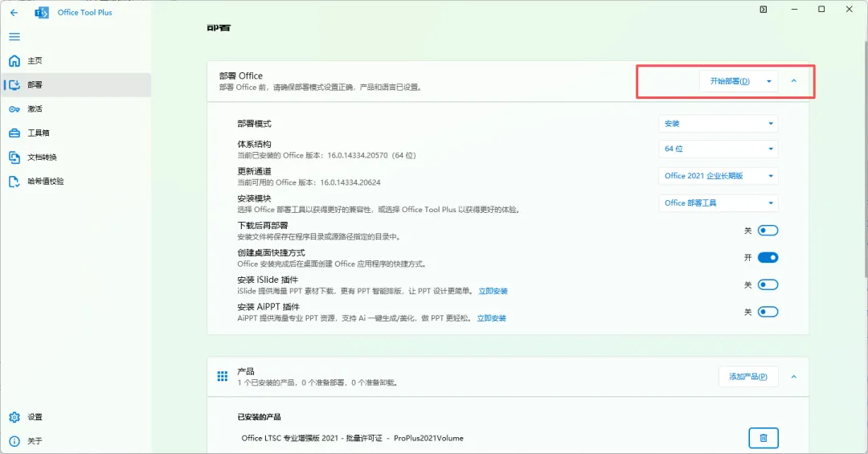The image size is (868, 454).
Task: Click the installed version text 16.0.14334.20570
Action: [x=358, y=156]
